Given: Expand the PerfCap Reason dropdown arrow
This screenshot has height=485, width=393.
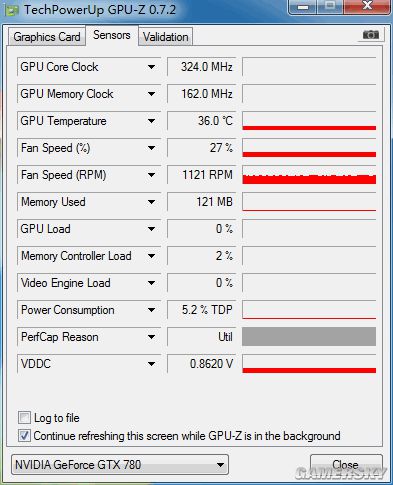Looking at the screenshot, I should tap(151, 337).
